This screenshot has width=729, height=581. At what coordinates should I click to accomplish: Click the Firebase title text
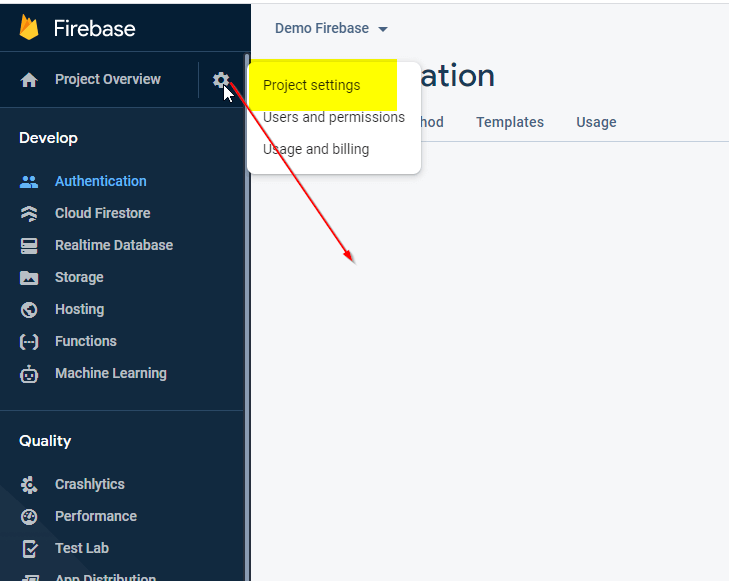tap(94, 28)
